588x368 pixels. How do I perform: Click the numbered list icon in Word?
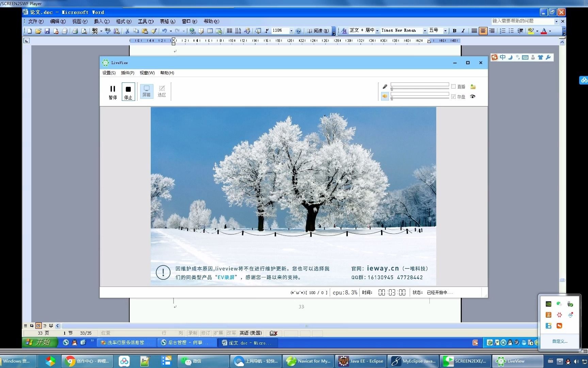[x=503, y=31]
